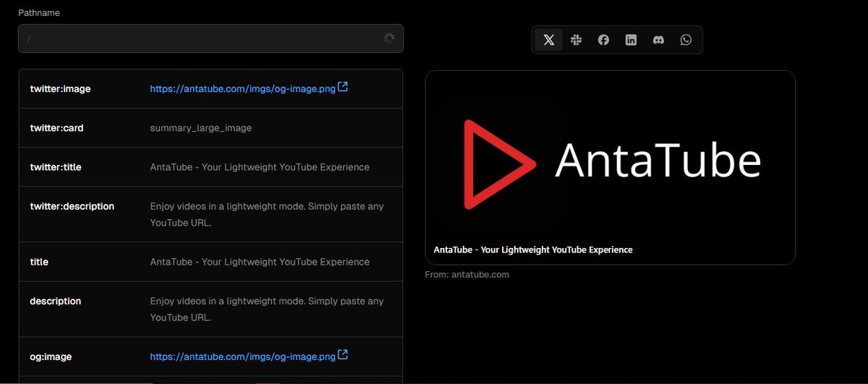Viewport: 868px width, 384px height.
Task: Open external link icon in og:image row
Action: 344,355
